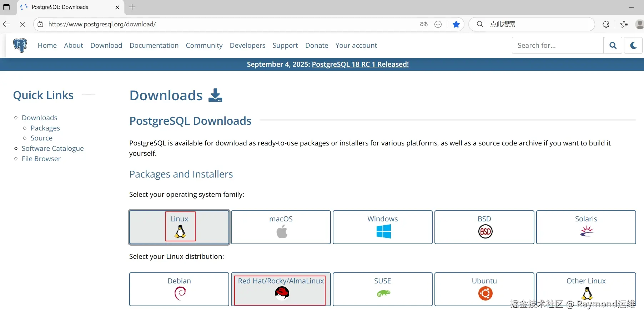Click the translate page icon
Viewport: 644px width, 318px height.
click(x=424, y=24)
